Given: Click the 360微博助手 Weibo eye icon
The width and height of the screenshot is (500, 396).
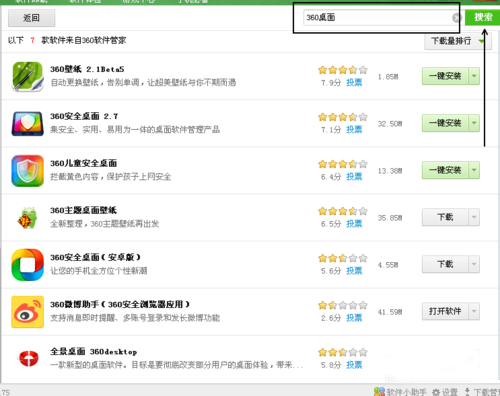Looking at the screenshot, I should tap(28, 312).
